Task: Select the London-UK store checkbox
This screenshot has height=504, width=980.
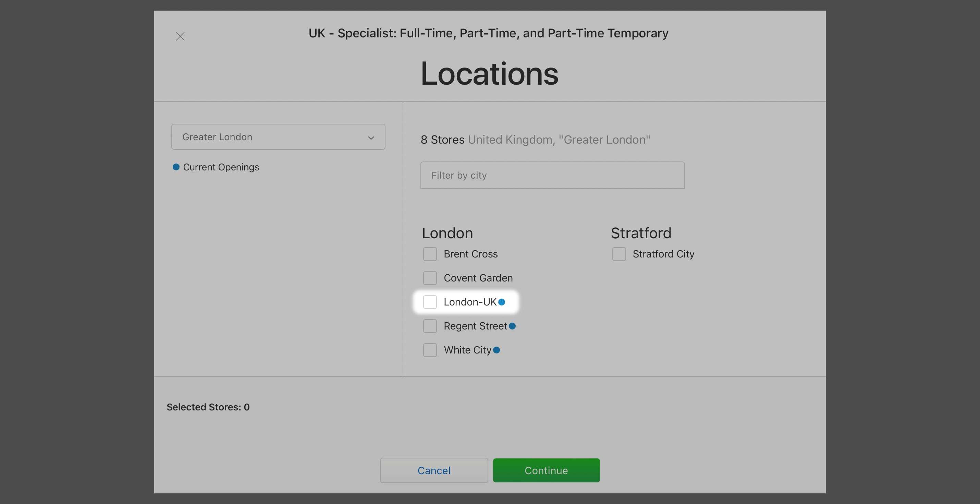Action: (430, 302)
